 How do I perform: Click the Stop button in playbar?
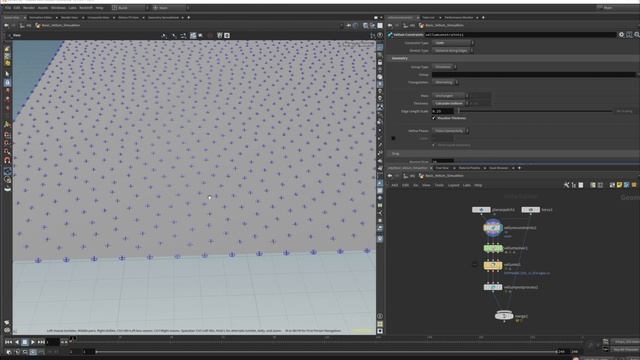pyautogui.click(x=24, y=342)
